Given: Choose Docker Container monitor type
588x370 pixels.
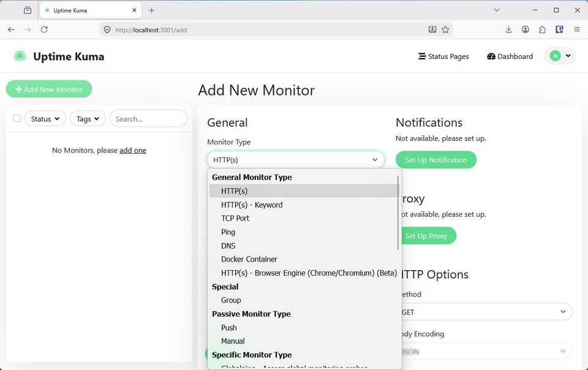Looking at the screenshot, I should pos(304,259).
